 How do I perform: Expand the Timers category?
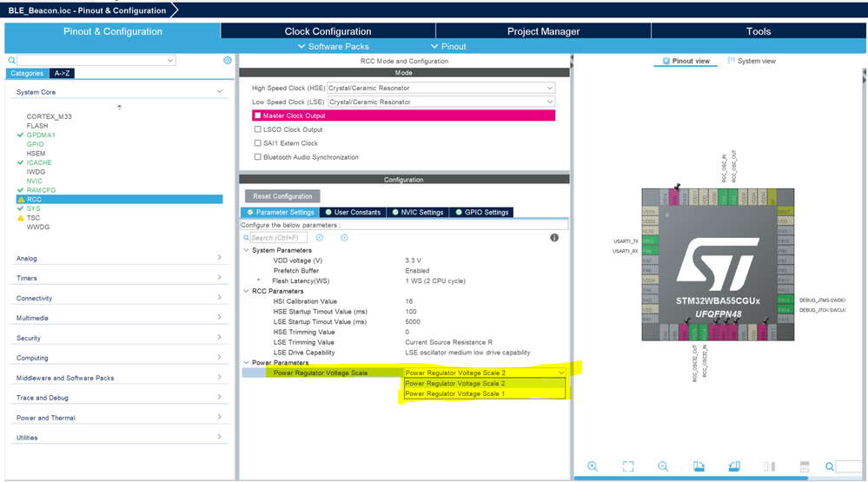(x=219, y=277)
